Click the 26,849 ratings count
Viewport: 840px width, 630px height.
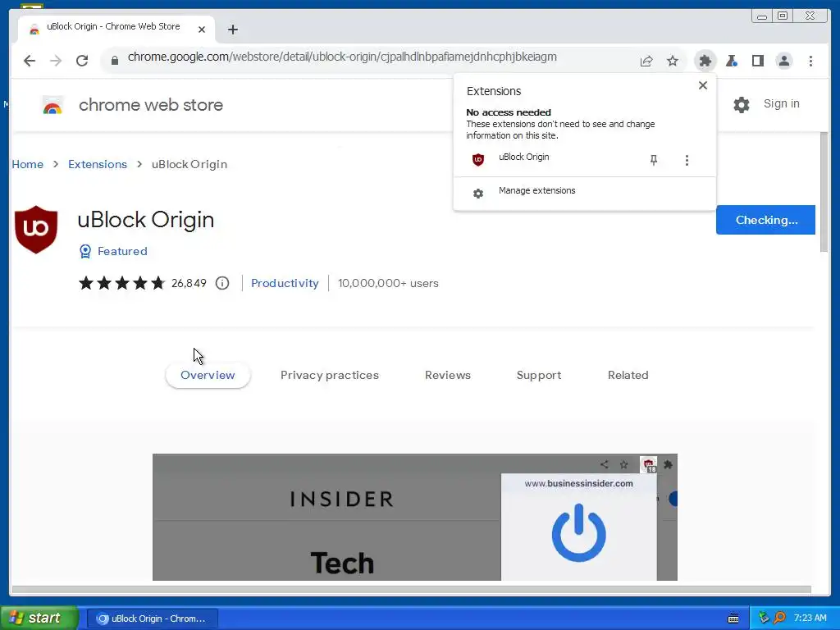tap(189, 283)
